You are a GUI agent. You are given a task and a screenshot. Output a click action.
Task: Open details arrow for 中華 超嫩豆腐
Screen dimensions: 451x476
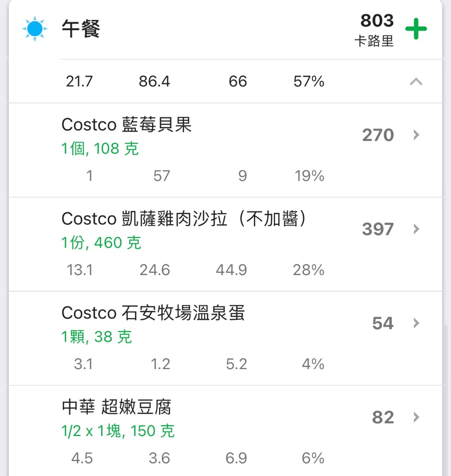click(417, 417)
